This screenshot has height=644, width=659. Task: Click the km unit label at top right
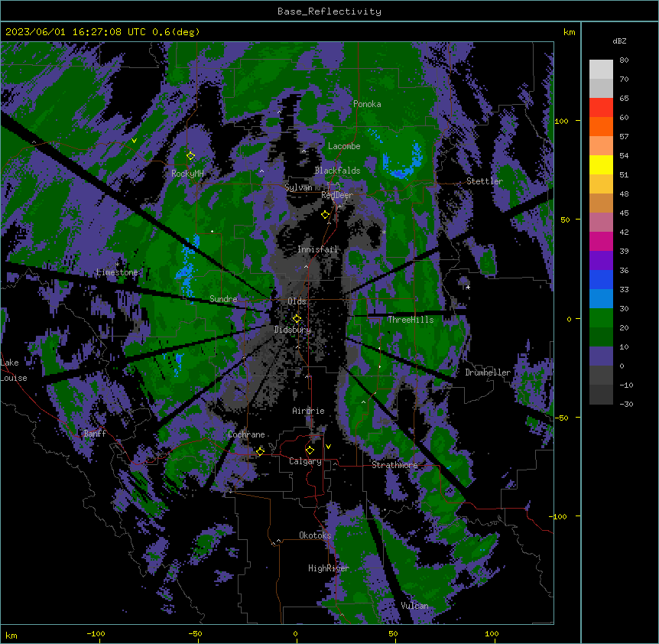click(570, 32)
